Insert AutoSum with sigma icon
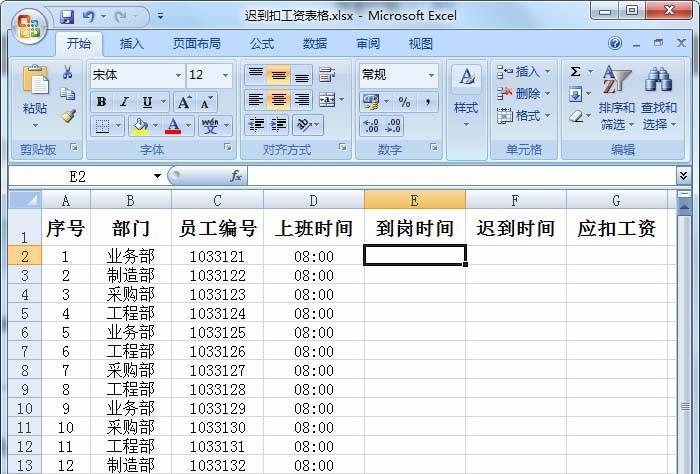 point(575,71)
